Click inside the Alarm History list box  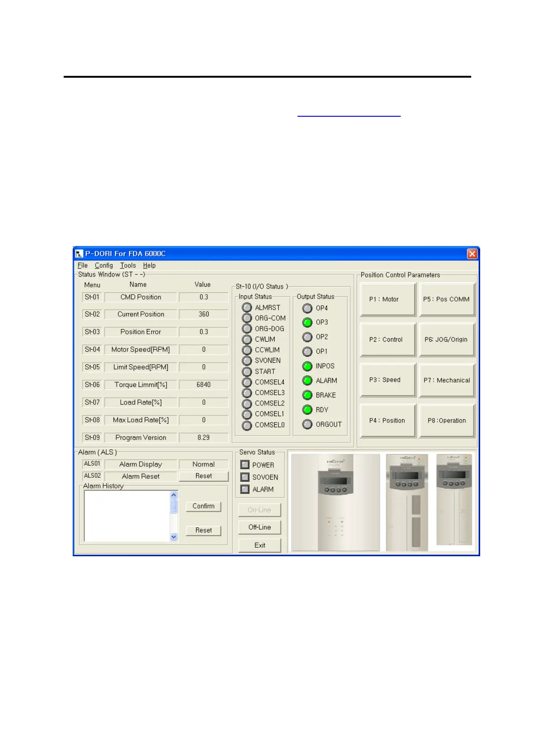coord(127,516)
